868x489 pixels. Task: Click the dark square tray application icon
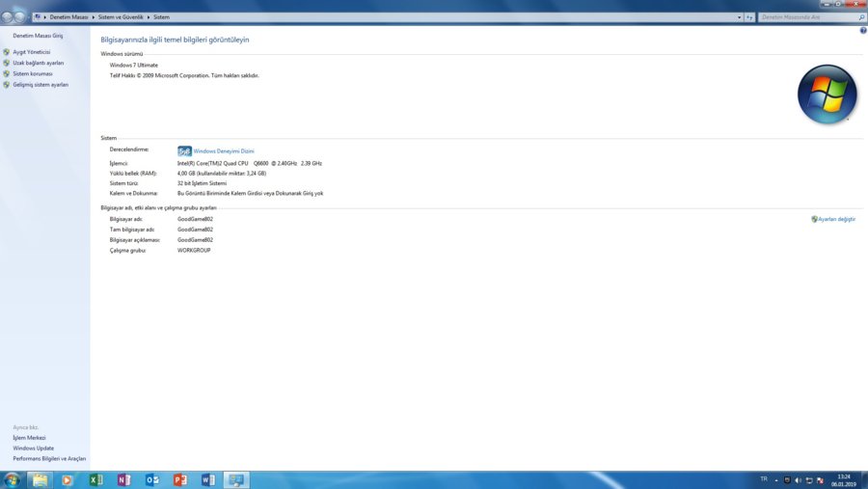pyautogui.click(x=787, y=480)
